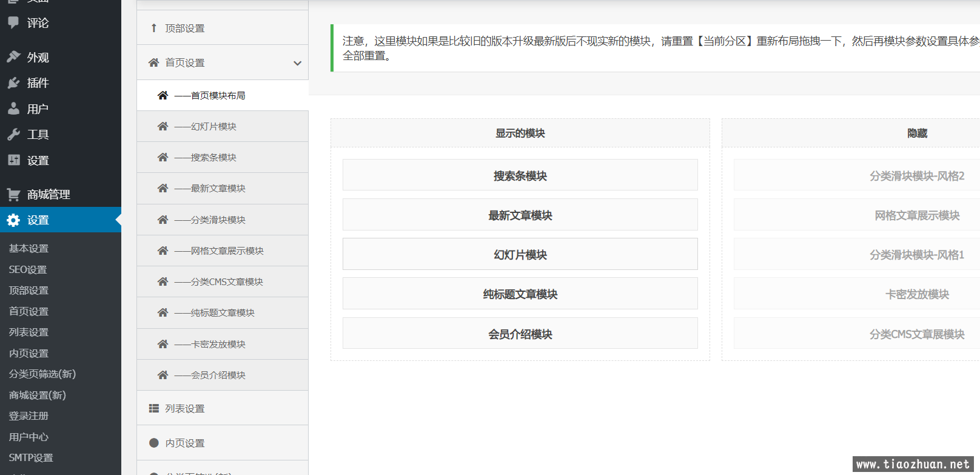The height and width of the screenshot is (475, 980).
Task: Click the 顶部设置 up-arrow icon
Action: coord(154,28)
